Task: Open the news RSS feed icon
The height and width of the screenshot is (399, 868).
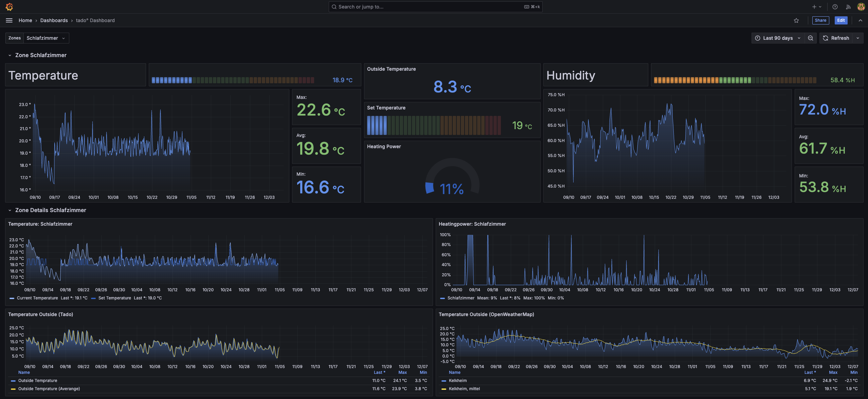Action: 848,7
